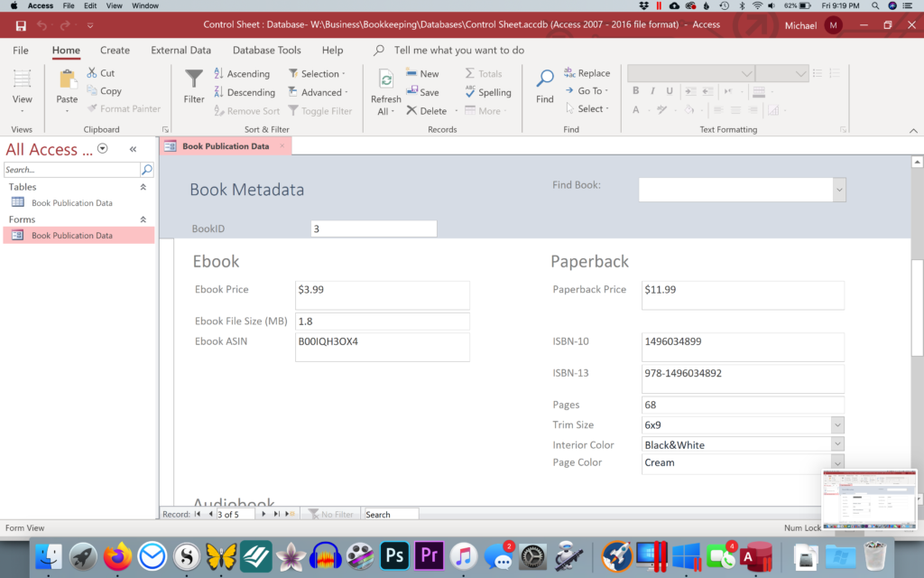924x578 pixels.
Task: Open the Selection filter dropdown
Action: [317, 74]
